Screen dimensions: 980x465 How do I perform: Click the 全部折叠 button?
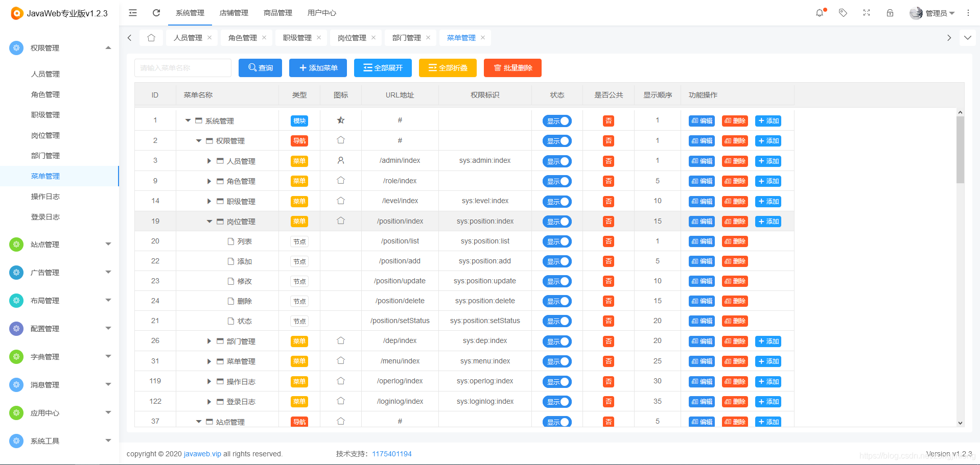coord(448,68)
